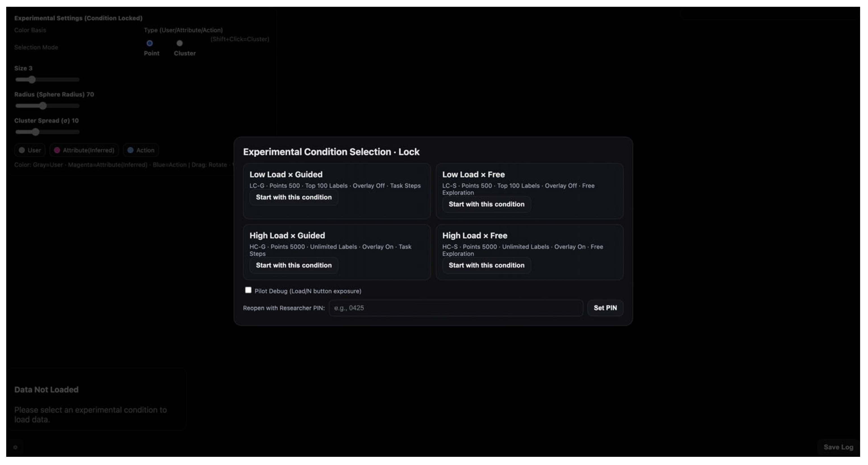Click the Data Not Loaded panel heading
This screenshot has height=465, width=868.
(46, 390)
